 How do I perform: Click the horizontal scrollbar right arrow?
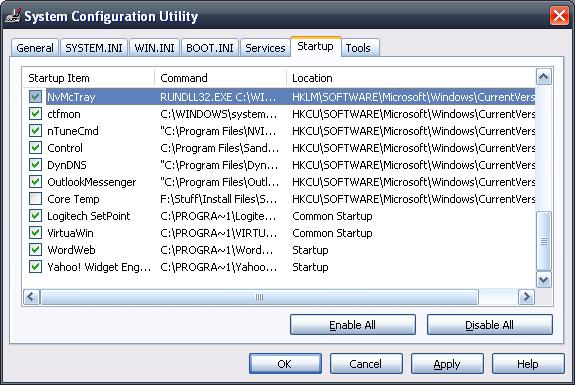(x=527, y=297)
